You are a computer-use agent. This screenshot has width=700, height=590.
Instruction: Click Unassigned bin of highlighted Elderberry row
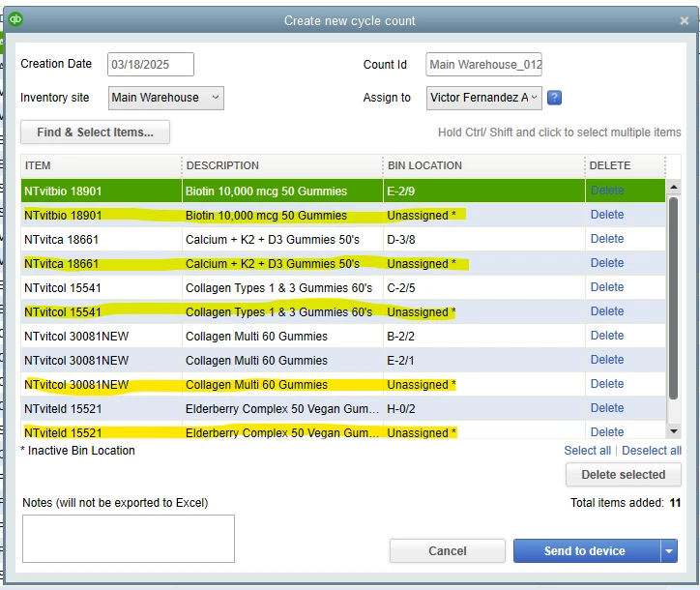point(484,432)
